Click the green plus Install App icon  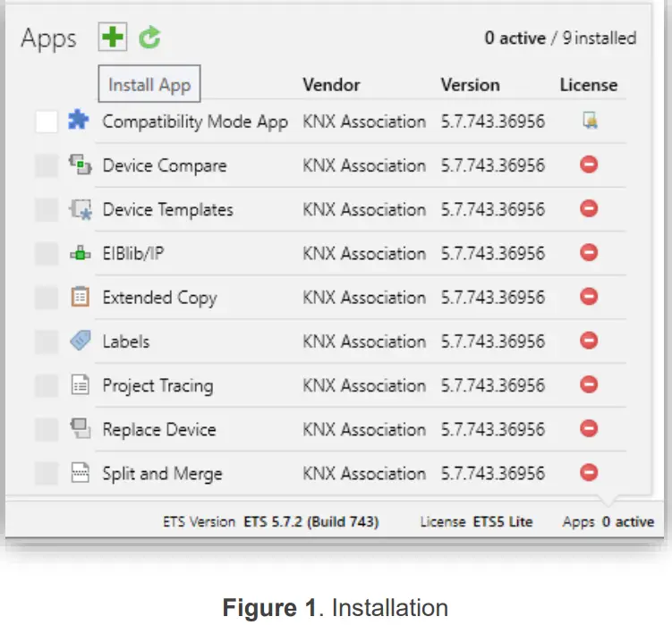[x=113, y=37]
